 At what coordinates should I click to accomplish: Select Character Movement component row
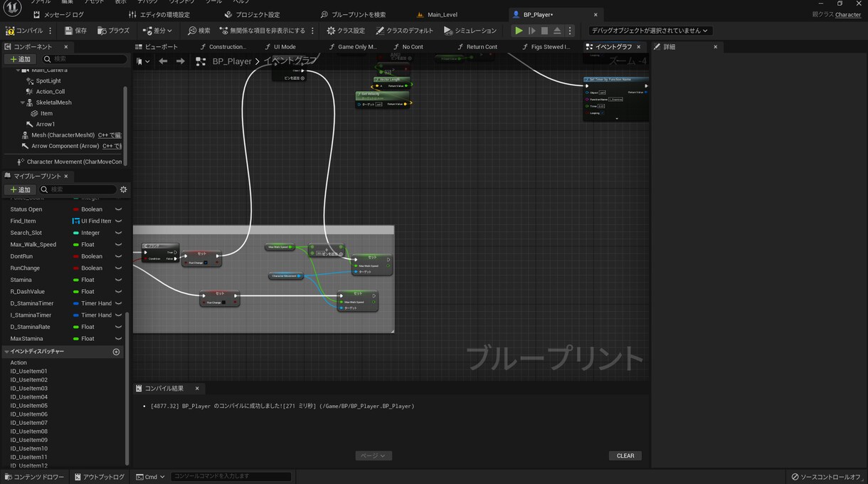(69, 162)
